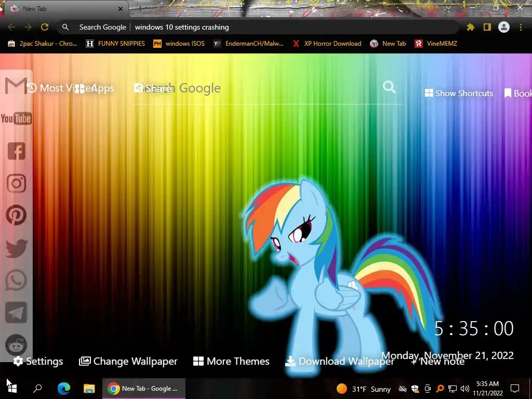Click the 5:35:00 page clock
The image size is (532, 399).
click(474, 328)
